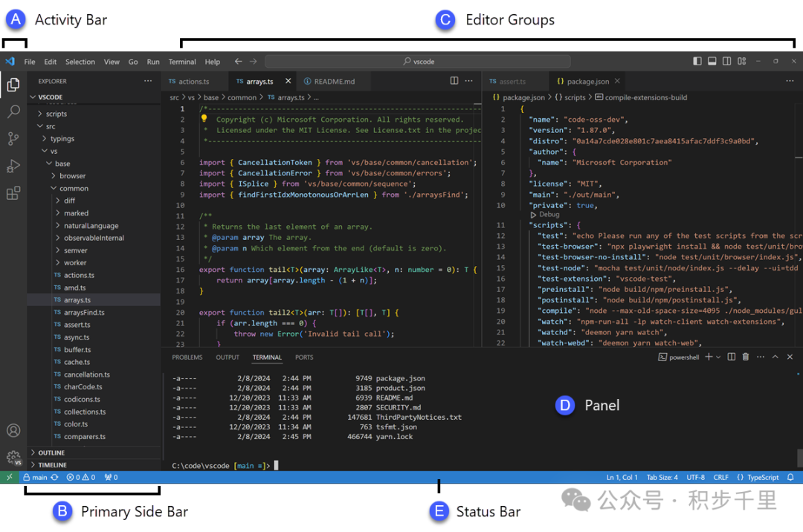The width and height of the screenshot is (803, 532).
Task: Open the terminal launch profile dropdown
Action: tap(718, 357)
